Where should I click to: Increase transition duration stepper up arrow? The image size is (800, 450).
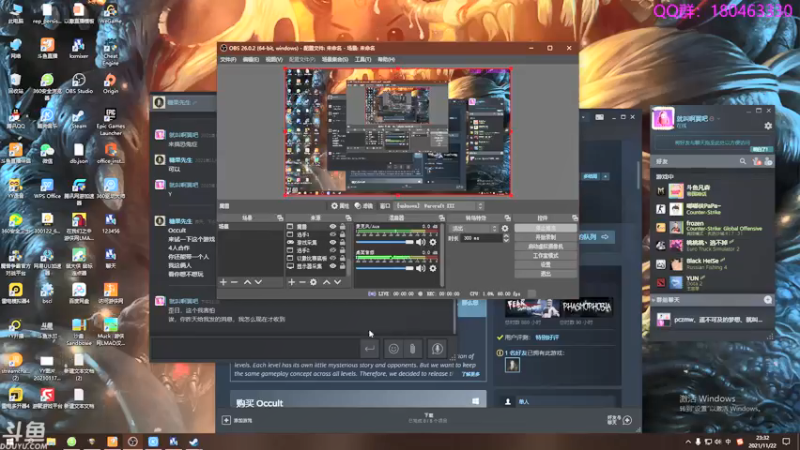(506, 236)
